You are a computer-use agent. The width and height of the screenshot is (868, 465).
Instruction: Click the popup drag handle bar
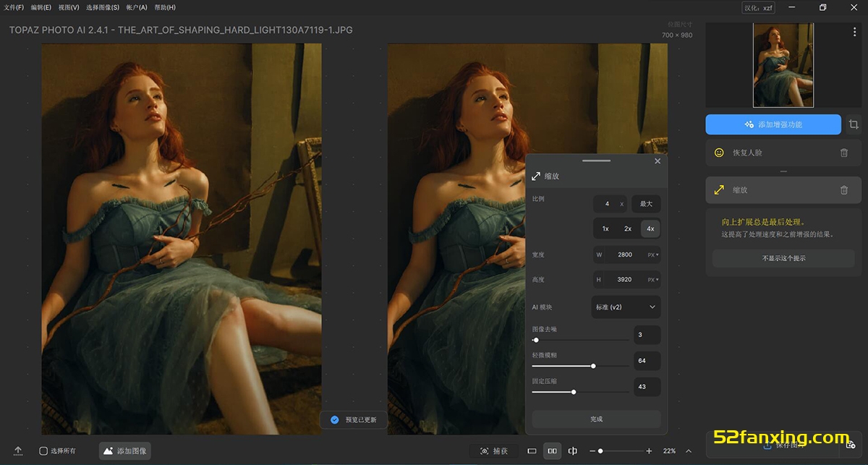596,161
